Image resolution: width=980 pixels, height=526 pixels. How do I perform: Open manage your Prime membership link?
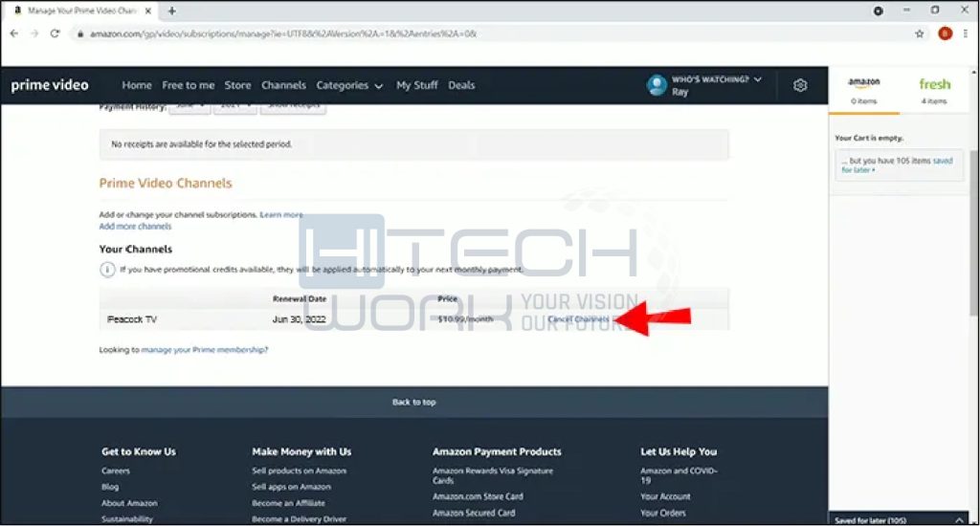[x=205, y=350]
